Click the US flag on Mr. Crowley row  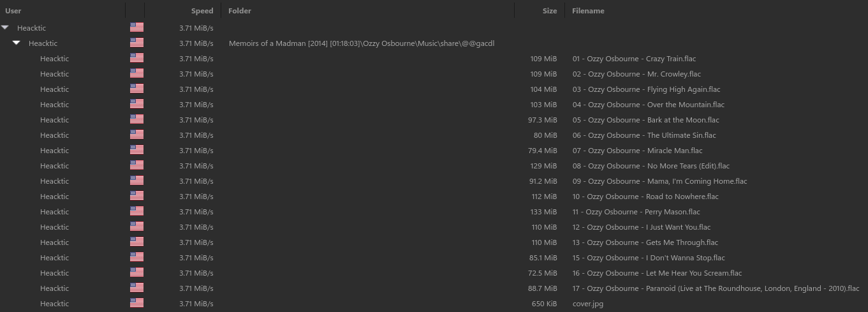(x=136, y=73)
